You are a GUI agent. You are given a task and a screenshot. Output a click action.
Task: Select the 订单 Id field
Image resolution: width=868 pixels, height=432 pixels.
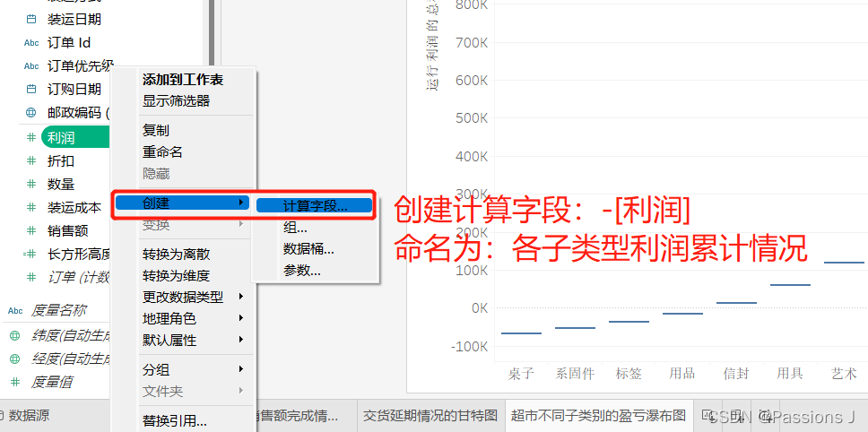(x=69, y=43)
